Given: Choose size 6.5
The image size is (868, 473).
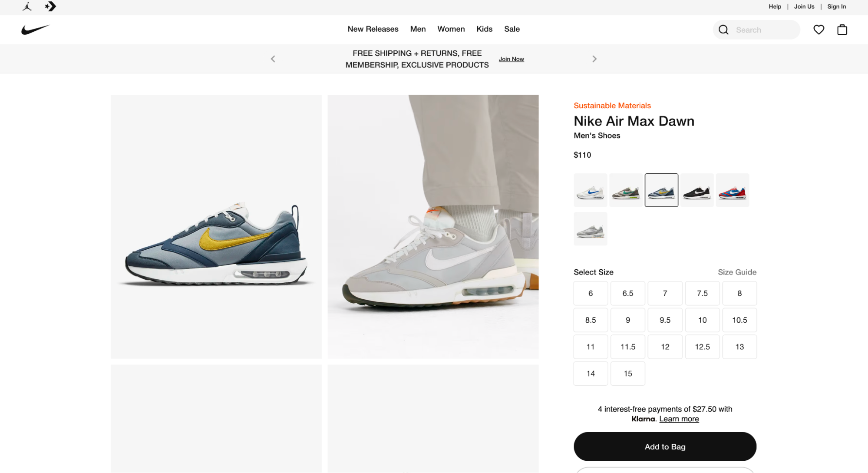Looking at the screenshot, I should click(x=628, y=294).
